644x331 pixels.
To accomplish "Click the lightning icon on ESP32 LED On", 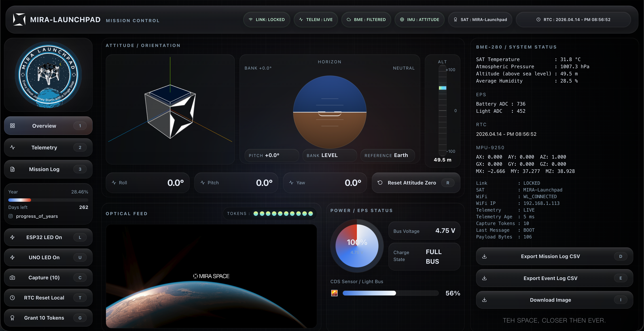I will (x=12, y=237).
